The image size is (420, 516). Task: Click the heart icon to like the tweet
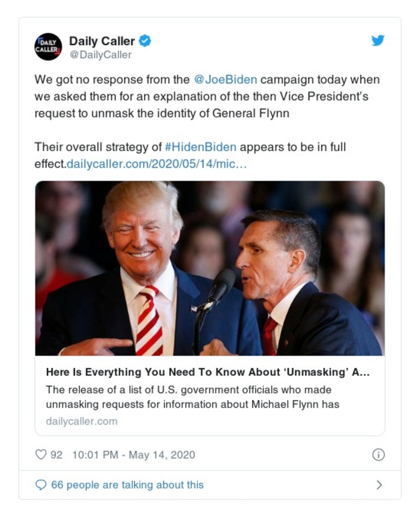coord(40,452)
